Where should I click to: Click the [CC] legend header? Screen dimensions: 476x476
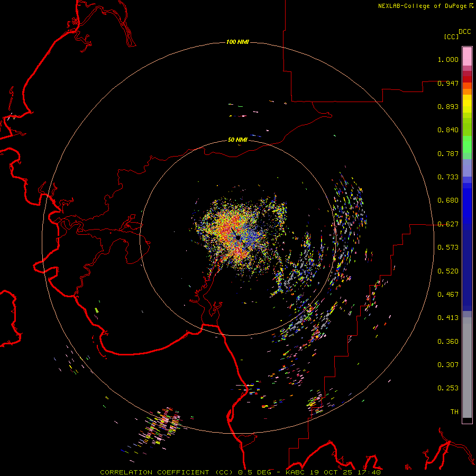coord(451,36)
